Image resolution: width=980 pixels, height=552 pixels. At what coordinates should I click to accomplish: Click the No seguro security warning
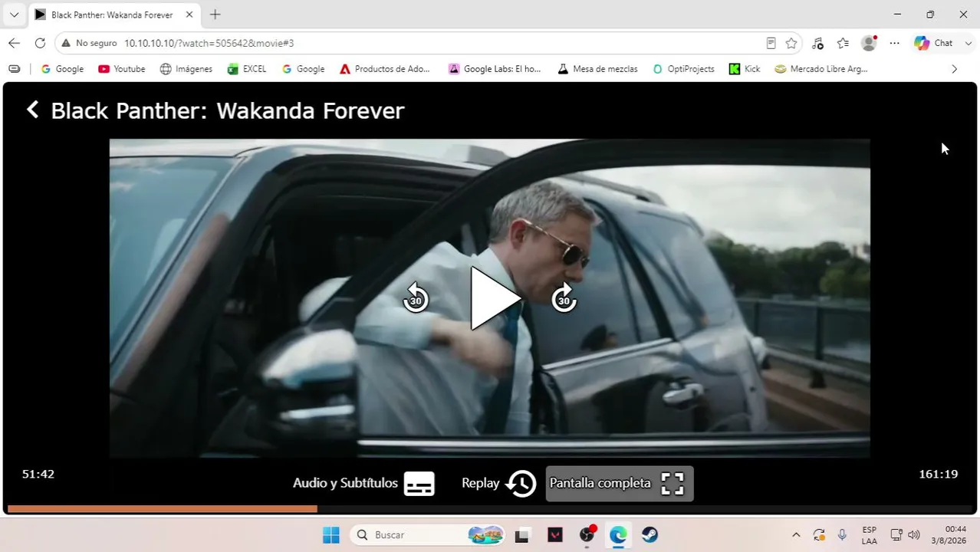click(x=89, y=43)
